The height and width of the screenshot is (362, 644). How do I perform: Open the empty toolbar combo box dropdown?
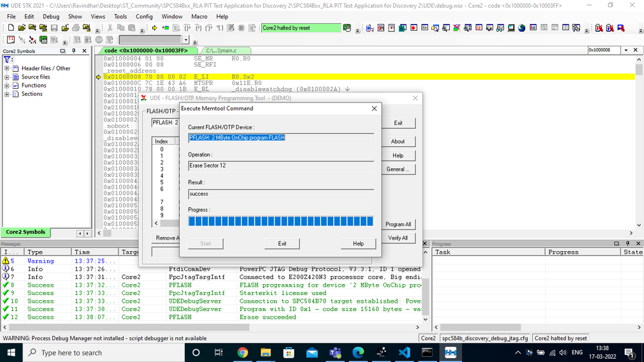point(186,40)
